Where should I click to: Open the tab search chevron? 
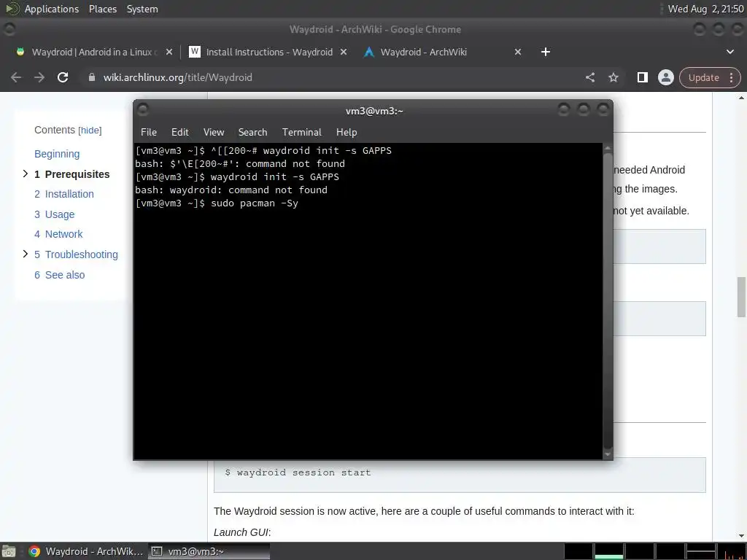pyautogui.click(x=729, y=52)
